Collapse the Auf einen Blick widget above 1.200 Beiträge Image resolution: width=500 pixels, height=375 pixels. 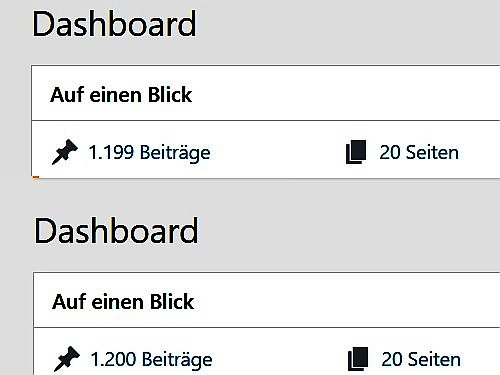[x=123, y=302]
